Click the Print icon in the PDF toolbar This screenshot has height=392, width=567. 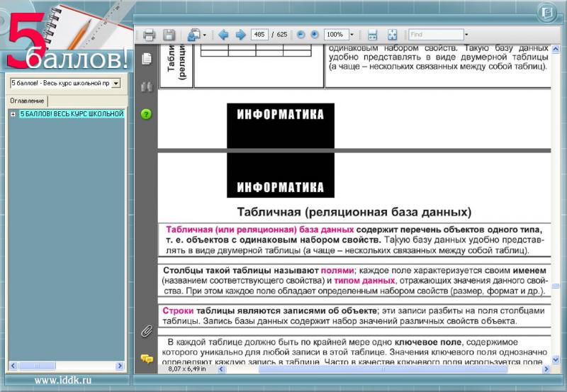tap(149, 35)
